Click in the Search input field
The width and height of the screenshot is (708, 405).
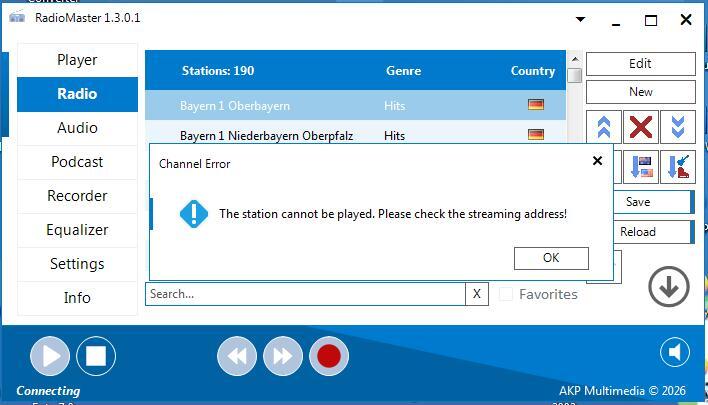pos(305,294)
